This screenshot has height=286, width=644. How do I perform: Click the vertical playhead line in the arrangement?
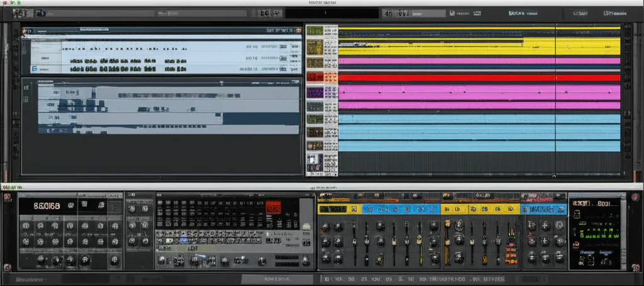(555, 99)
